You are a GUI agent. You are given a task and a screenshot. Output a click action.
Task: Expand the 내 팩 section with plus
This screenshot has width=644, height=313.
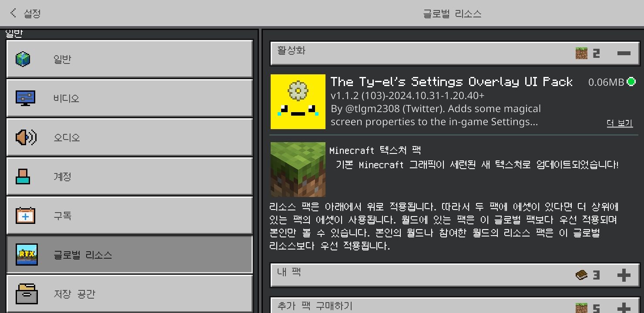[624, 275]
